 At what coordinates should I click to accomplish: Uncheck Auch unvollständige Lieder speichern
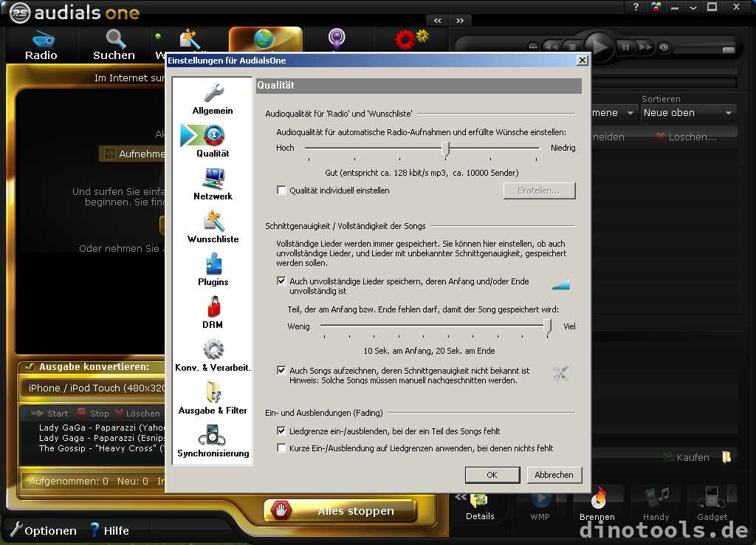(281, 281)
